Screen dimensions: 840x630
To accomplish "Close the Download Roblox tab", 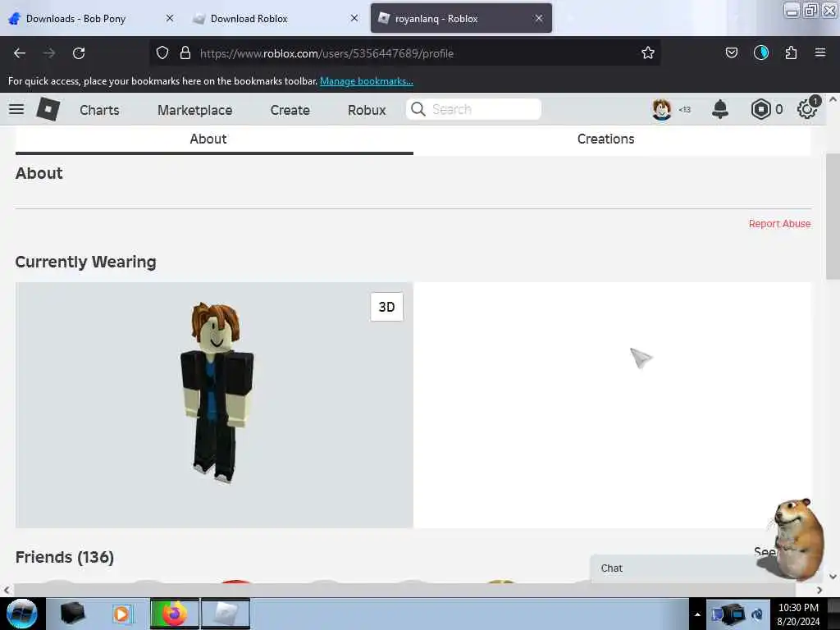I will pyautogui.click(x=354, y=18).
